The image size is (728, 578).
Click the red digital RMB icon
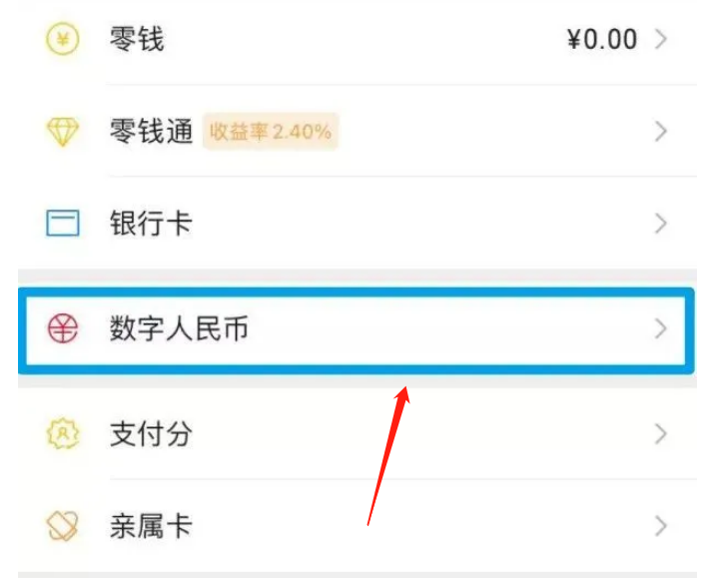(62, 328)
